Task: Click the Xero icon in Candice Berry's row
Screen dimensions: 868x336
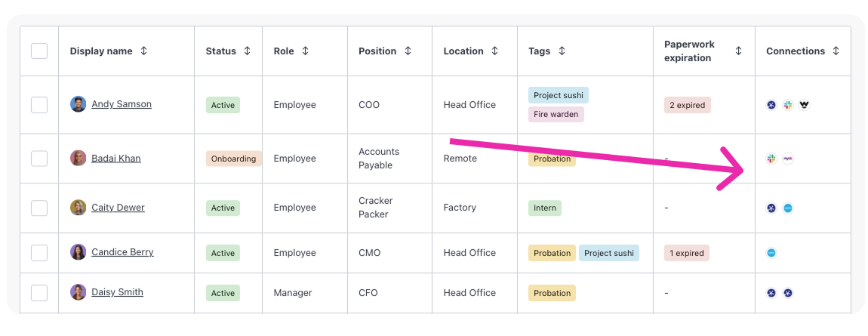Action: pyautogui.click(x=771, y=253)
